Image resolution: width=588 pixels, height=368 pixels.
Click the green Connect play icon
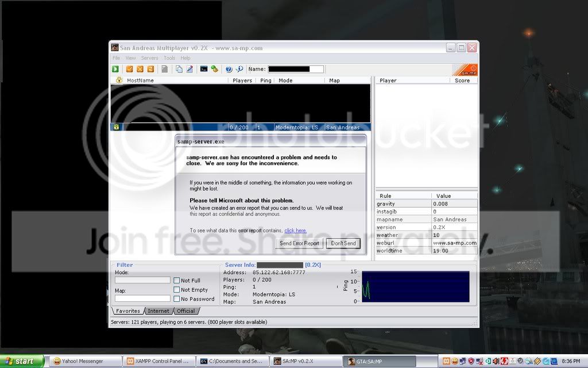click(x=115, y=69)
